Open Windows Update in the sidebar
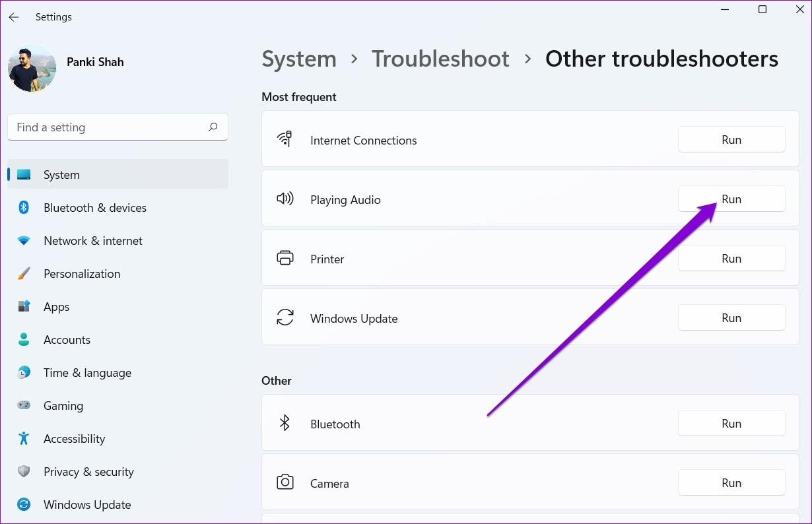The width and height of the screenshot is (812, 524). click(86, 505)
